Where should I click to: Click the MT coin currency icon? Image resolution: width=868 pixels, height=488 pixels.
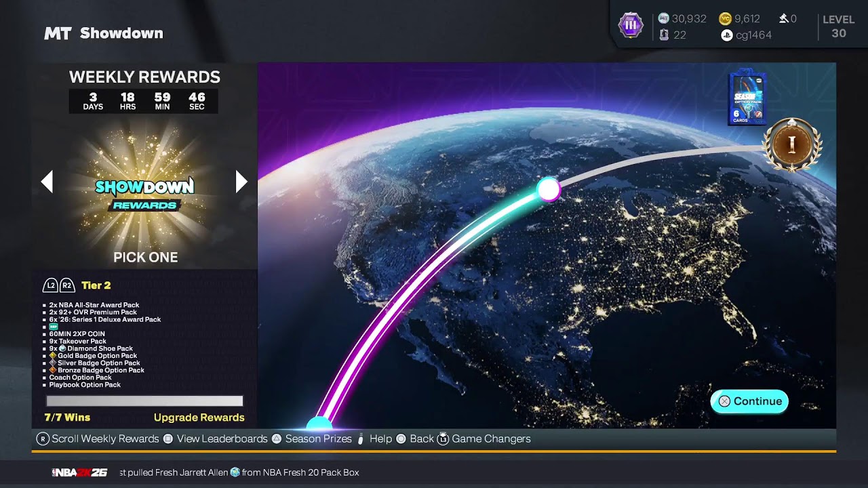[663, 19]
